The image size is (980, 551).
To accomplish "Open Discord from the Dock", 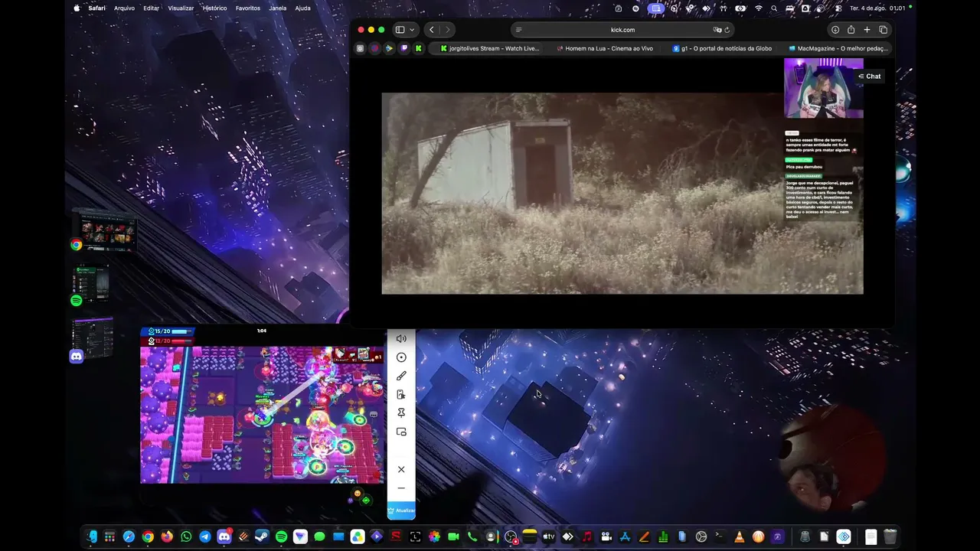I will pyautogui.click(x=224, y=536).
